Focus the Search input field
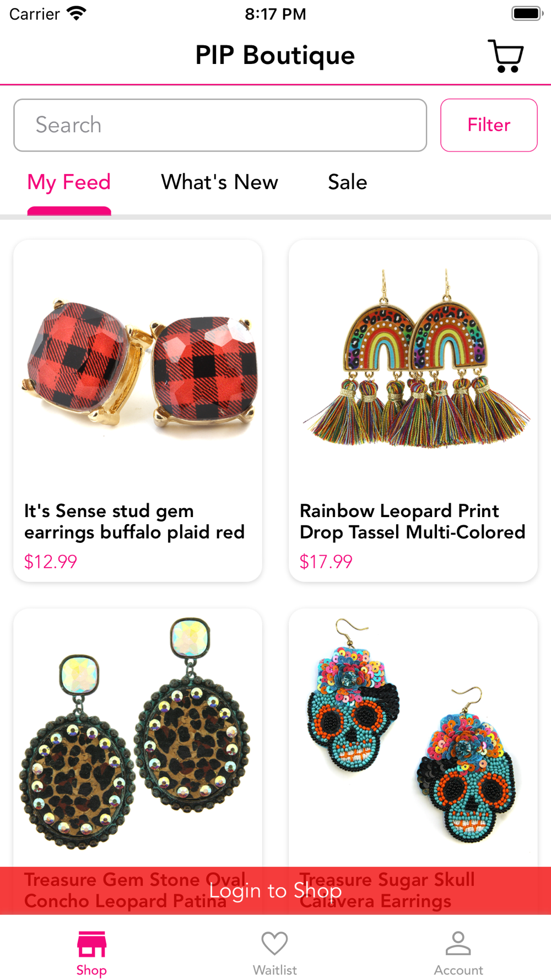The width and height of the screenshot is (551, 980). 220,125
